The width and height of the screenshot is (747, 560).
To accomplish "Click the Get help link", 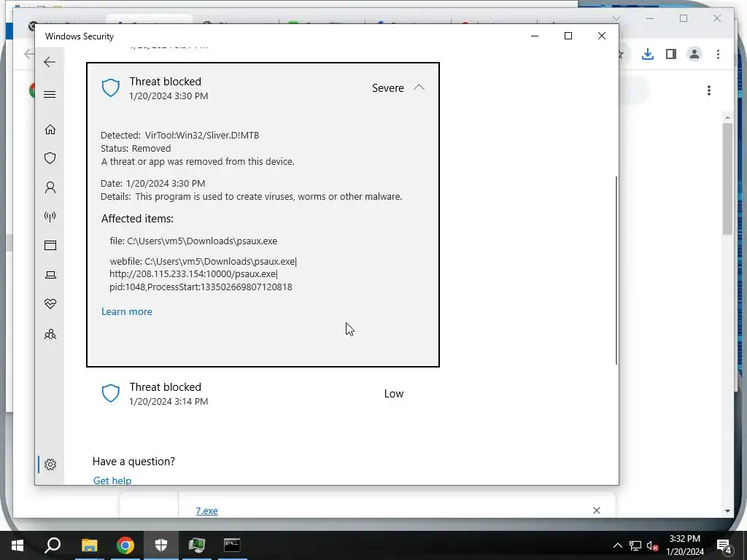I will pos(112,480).
